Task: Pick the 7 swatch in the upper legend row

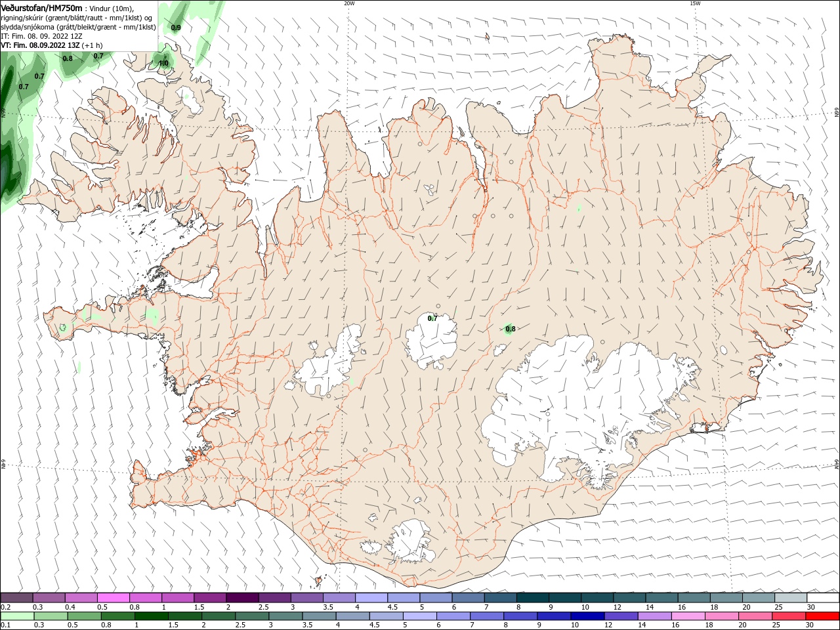Action: pyautogui.click(x=501, y=597)
